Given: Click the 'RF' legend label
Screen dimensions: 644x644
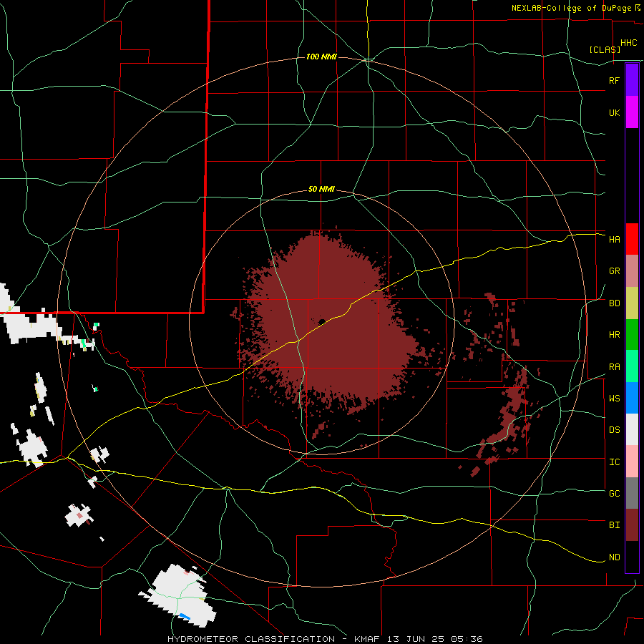Looking at the screenshot, I should coord(614,80).
